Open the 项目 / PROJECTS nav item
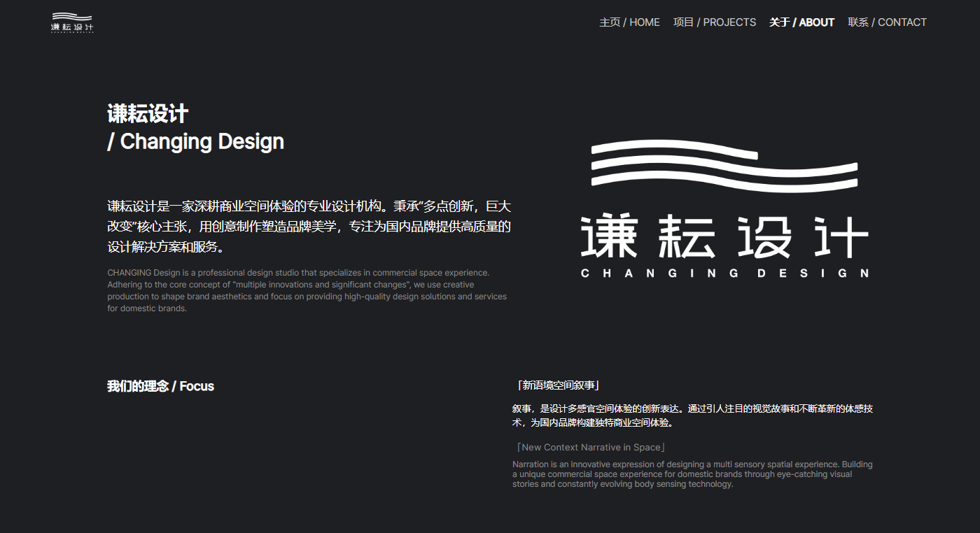The width and height of the screenshot is (980, 533). click(x=714, y=22)
